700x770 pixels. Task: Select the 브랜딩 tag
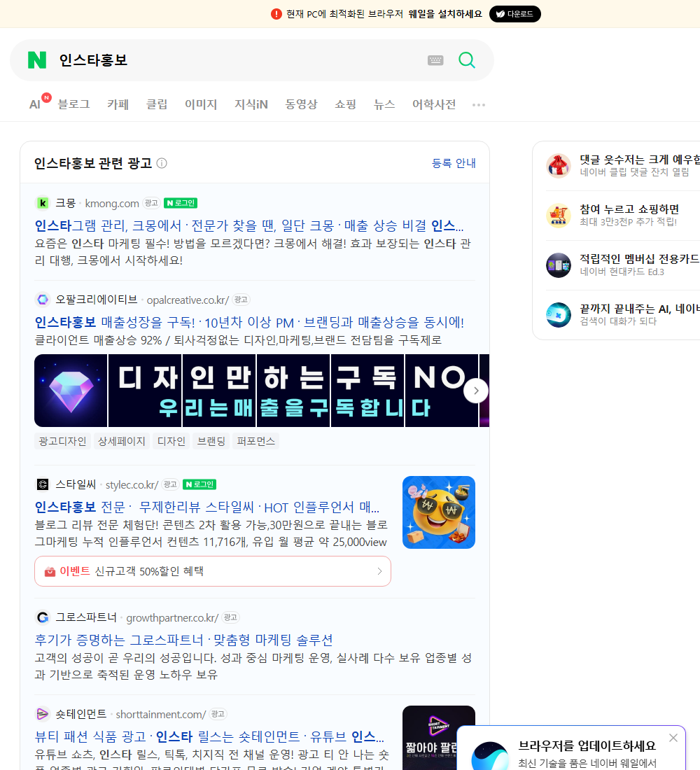pyautogui.click(x=211, y=441)
